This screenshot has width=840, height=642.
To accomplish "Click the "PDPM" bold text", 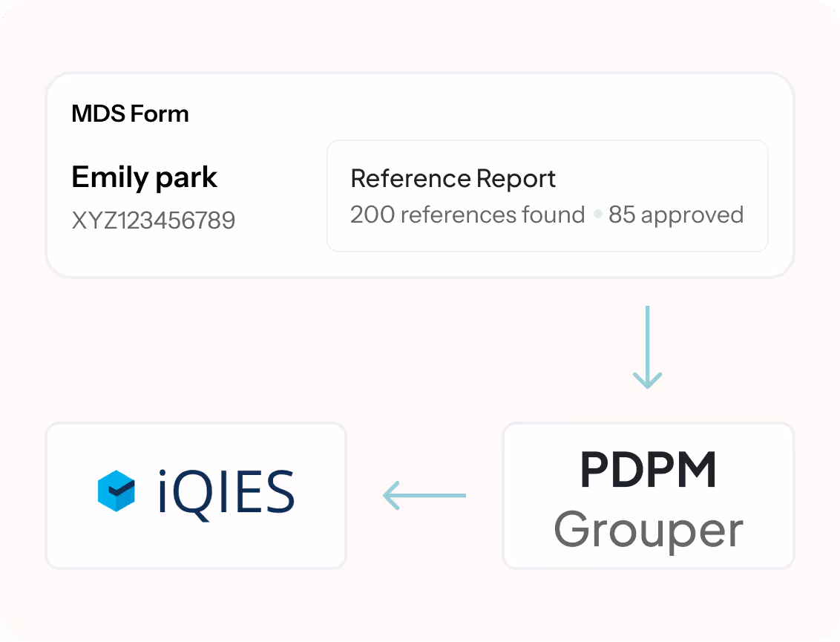I will (649, 470).
